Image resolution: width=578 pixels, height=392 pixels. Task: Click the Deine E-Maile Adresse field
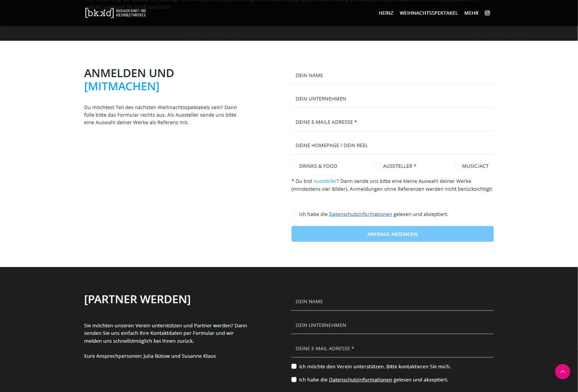[392, 122]
